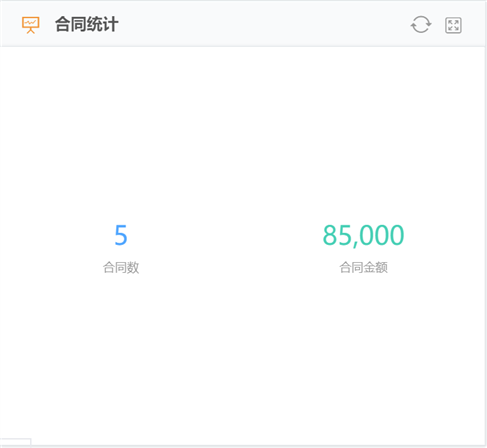The height and width of the screenshot is (448, 487).
Task: View details of 合同数 statistic
Action: (121, 248)
